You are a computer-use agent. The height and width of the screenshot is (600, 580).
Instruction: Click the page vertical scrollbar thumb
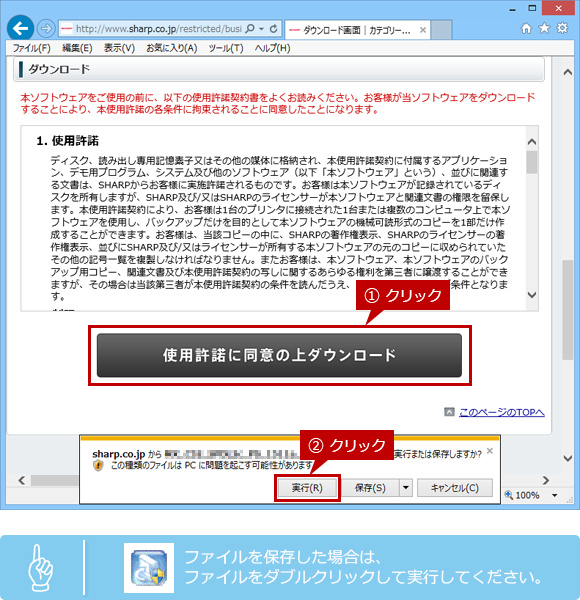(x=568, y=310)
